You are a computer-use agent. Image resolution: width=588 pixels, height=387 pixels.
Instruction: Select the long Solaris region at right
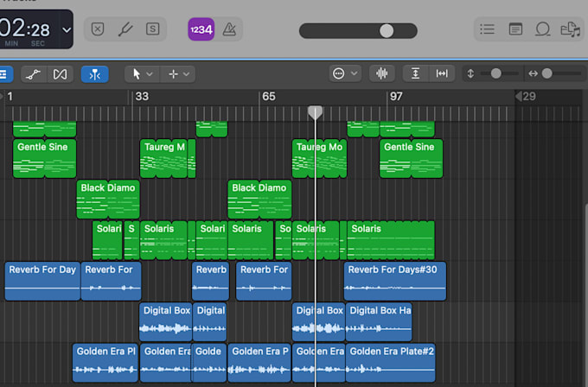[x=391, y=240]
